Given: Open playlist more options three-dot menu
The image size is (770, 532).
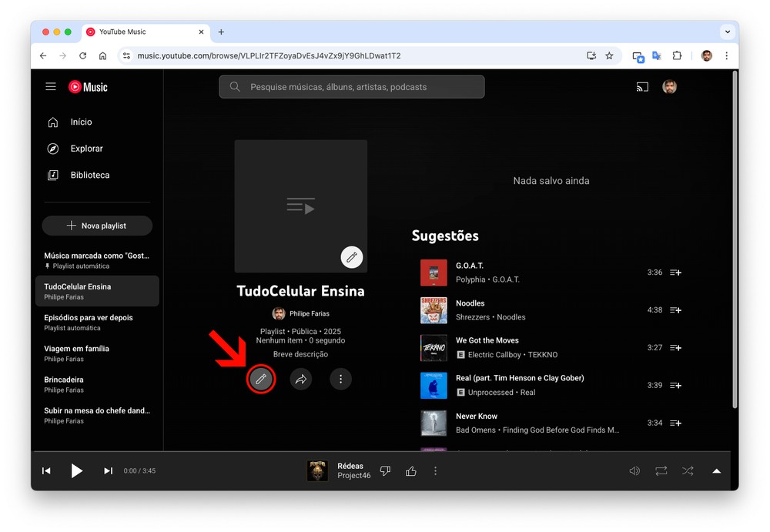Looking at the screenshot, I should tap(340, 379).
